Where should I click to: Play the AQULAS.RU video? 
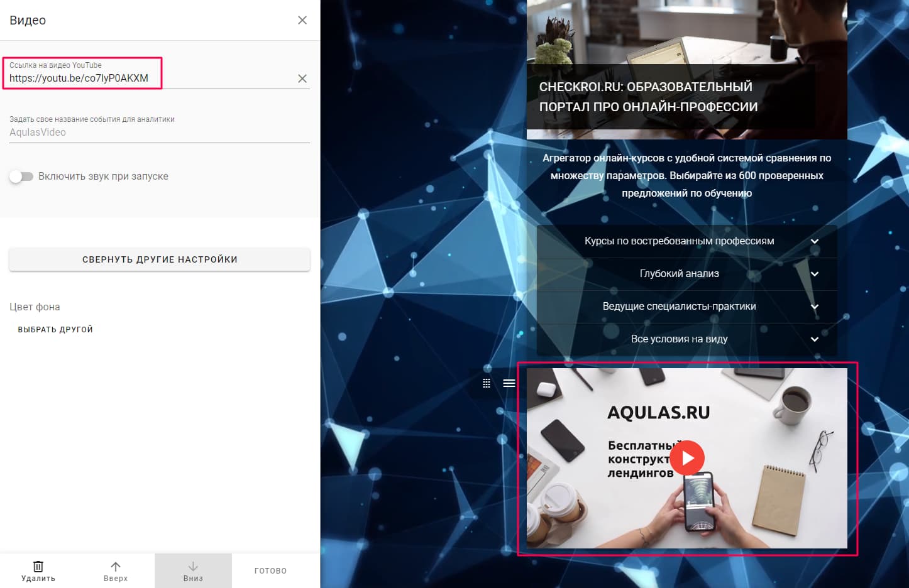686,458
